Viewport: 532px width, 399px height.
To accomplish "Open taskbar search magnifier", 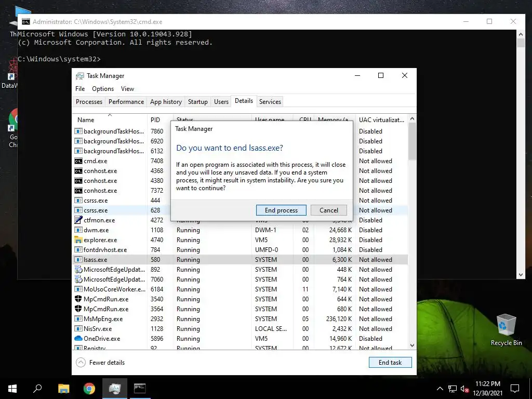I will click(37, 389).
